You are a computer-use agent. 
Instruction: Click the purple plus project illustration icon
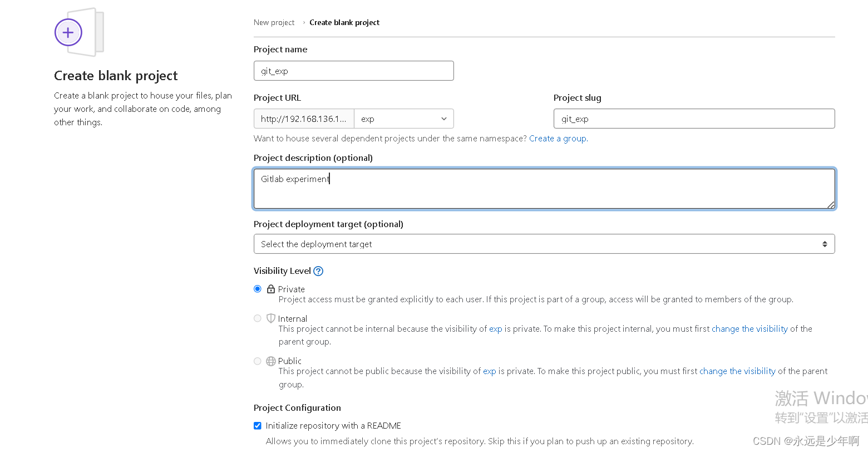point(68,33)
